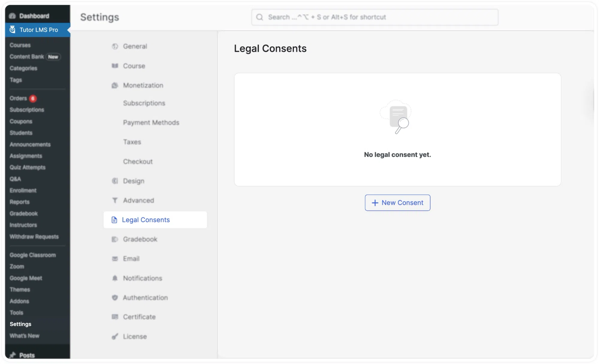This screenshot has height=364, width=599.
Task: Open Reports in the sidebar
Action: click(19, 202)
